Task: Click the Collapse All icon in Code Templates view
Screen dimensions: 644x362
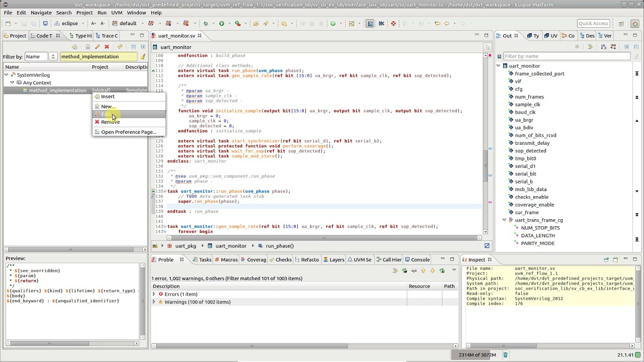Action: point(133,47)
